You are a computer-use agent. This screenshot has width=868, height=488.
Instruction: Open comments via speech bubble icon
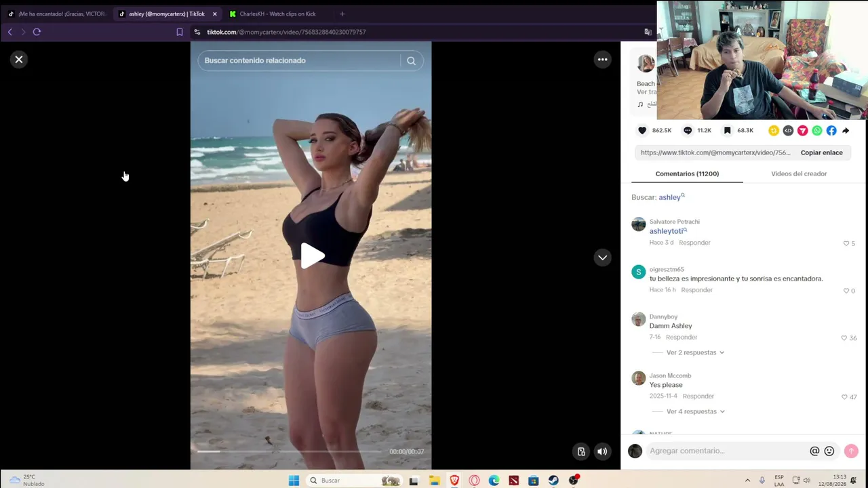click(688, 130)
